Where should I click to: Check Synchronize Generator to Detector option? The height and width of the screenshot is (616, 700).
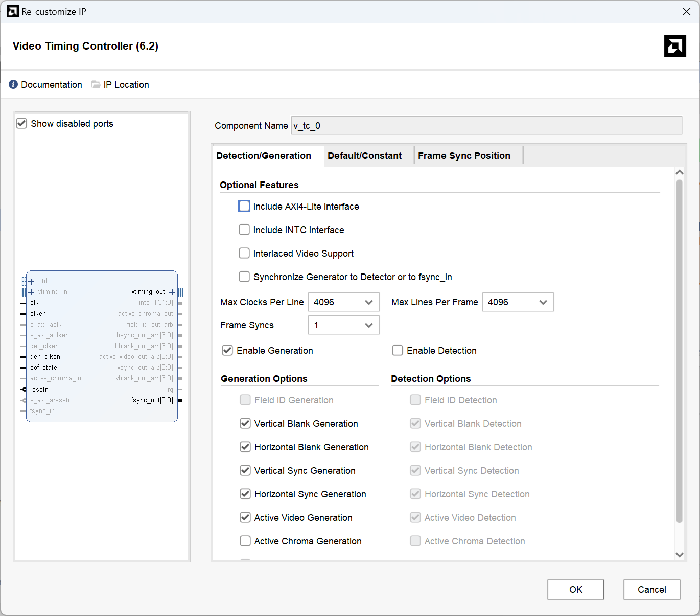[244, 277]
